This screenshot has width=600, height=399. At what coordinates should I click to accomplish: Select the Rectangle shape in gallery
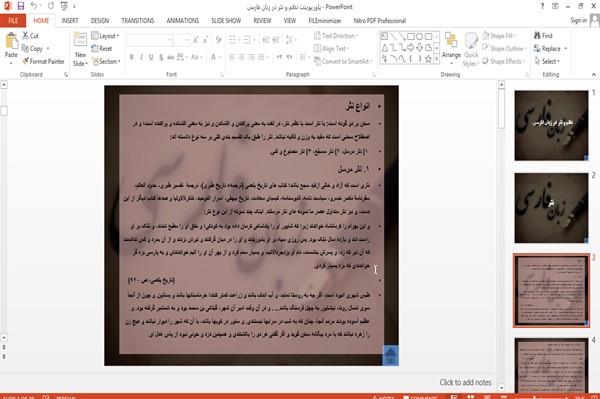point(411,37)
